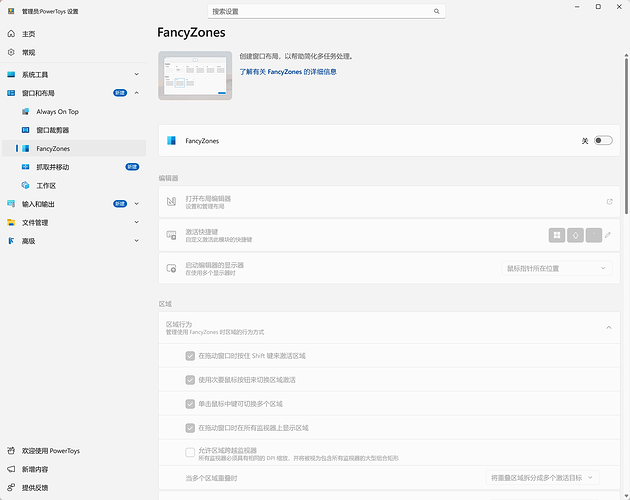Click the FancyZones sidebar icon
Viewport: 630px width, 500px height.
coord(25,148)
